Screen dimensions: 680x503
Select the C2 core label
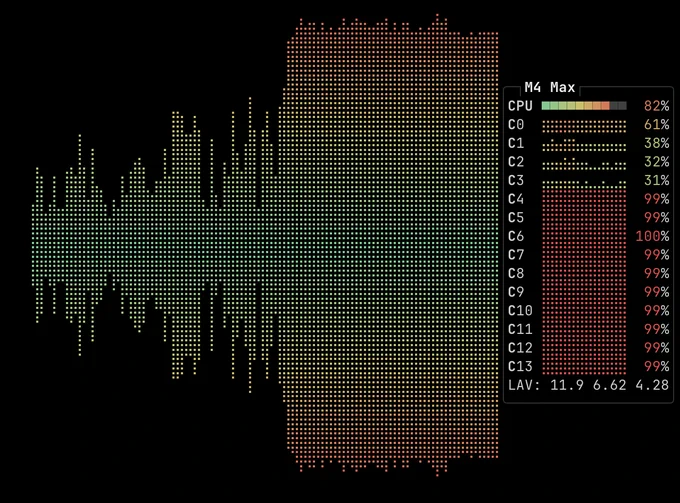[x=516, y=162]
